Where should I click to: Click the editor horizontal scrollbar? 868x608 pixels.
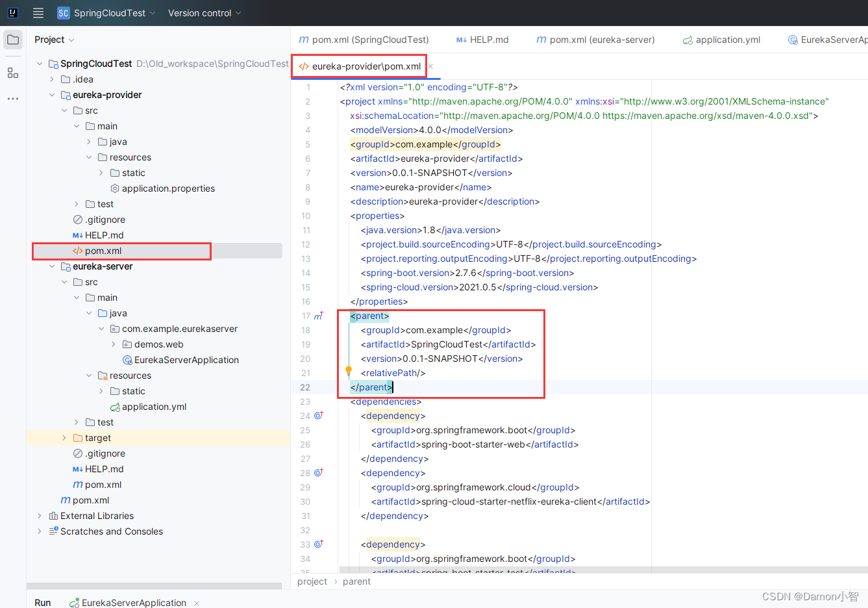pos(604,570)
